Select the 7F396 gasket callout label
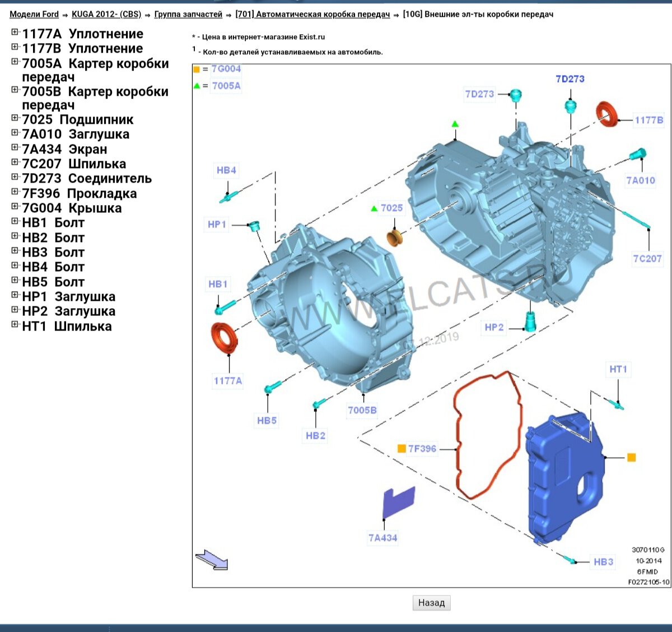Screen dimensions: 672x632 pos(422,449)
